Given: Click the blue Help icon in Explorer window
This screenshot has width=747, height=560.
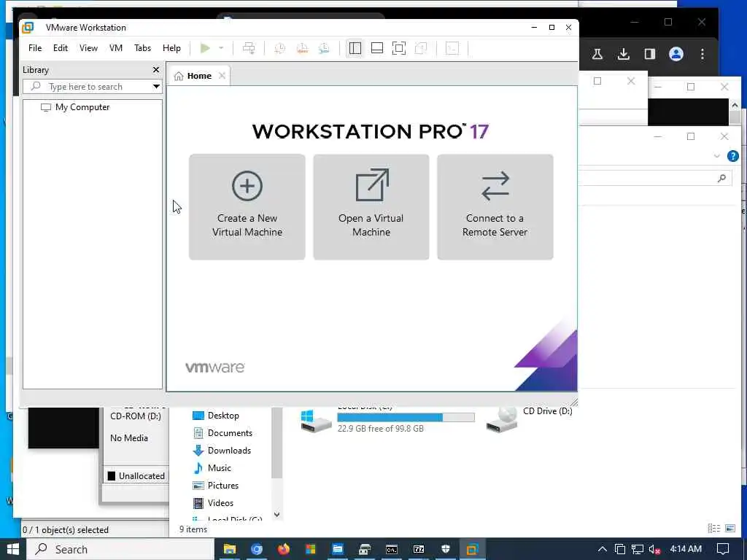Looking at the screenshot, I should [x=732, y=156].
